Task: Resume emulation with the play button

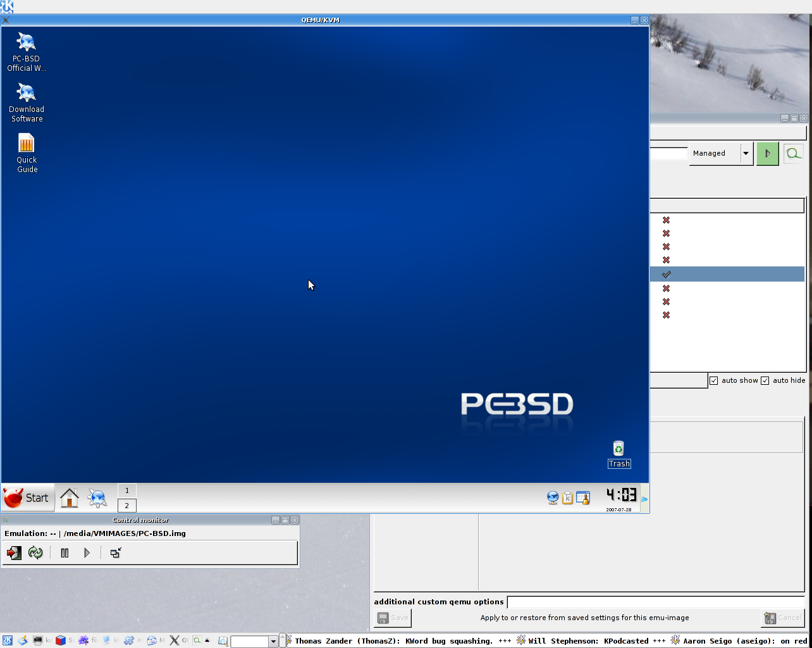Action: [x=87, y=553]
